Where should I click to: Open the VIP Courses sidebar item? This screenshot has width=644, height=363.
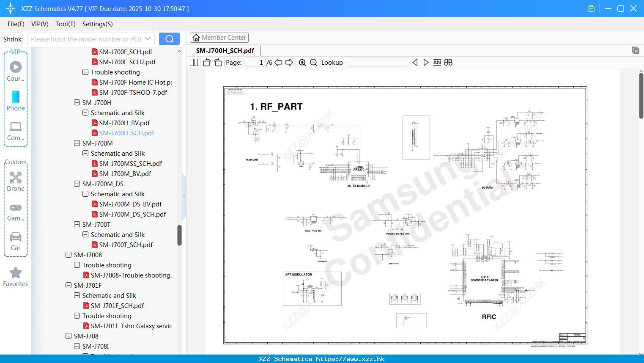16,71
